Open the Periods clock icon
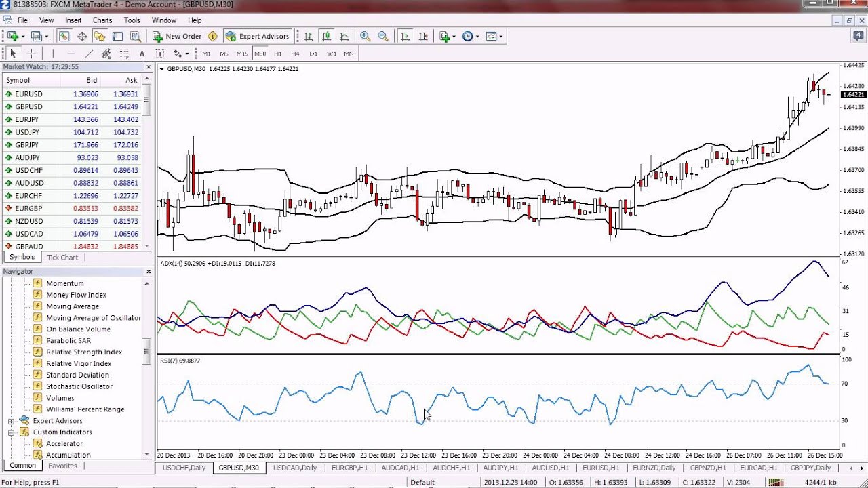The image size is (868, 488). point(467,37)
